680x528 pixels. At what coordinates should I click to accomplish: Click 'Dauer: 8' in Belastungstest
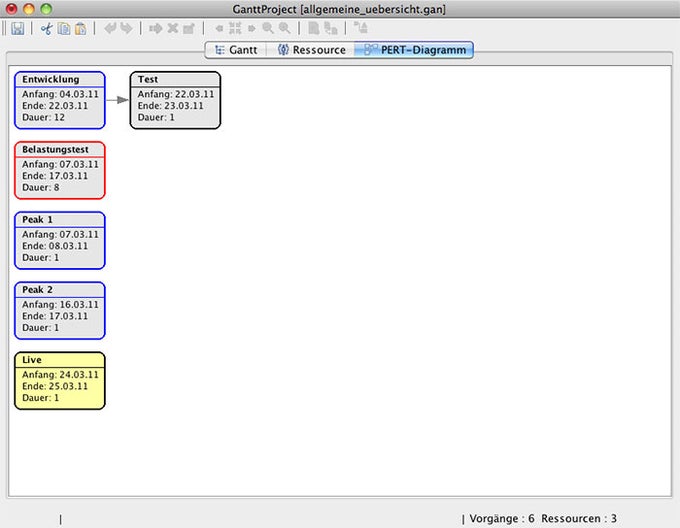(41, 188)
